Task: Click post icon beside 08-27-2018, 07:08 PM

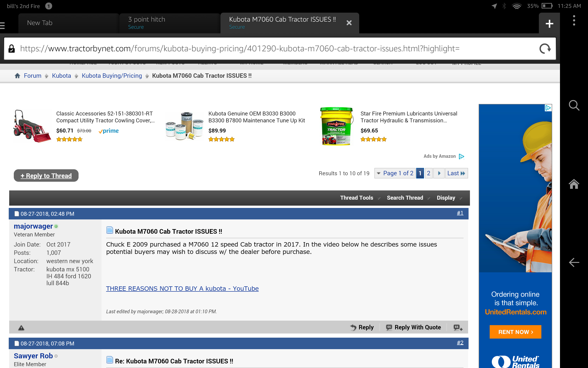Action: pos(17,343)
